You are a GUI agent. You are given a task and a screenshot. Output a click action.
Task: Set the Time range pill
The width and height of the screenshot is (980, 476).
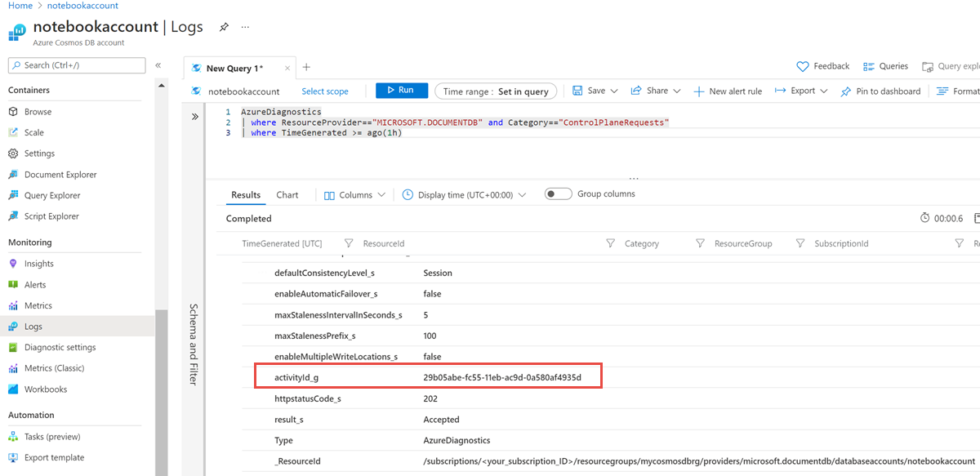496,91
